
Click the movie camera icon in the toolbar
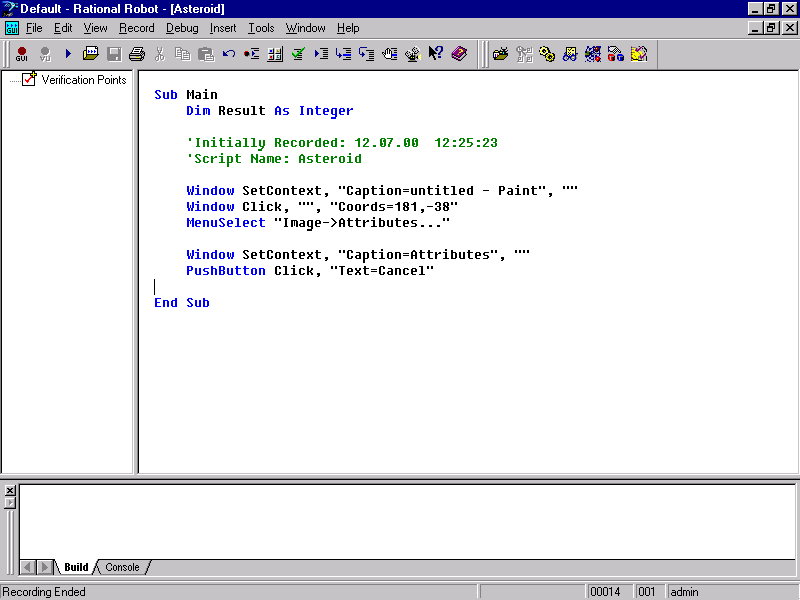[413, 54]
